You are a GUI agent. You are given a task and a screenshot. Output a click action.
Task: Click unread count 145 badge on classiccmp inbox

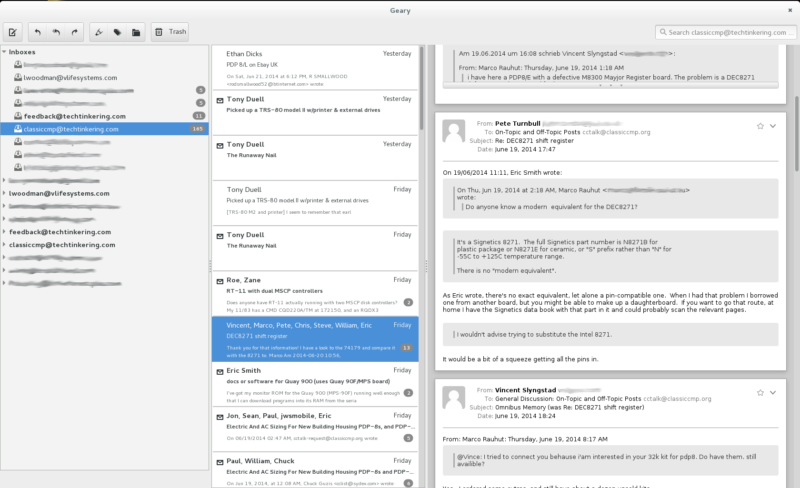tap(197, 129)
